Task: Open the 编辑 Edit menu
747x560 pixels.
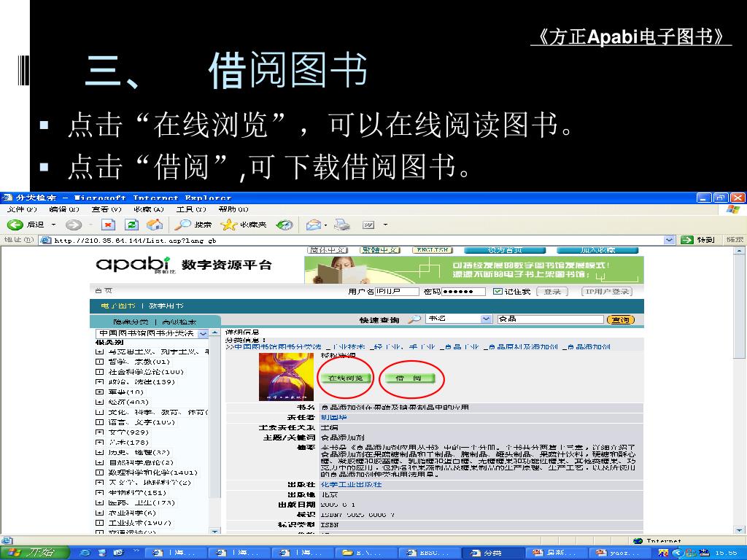Action: click(64, 209)
